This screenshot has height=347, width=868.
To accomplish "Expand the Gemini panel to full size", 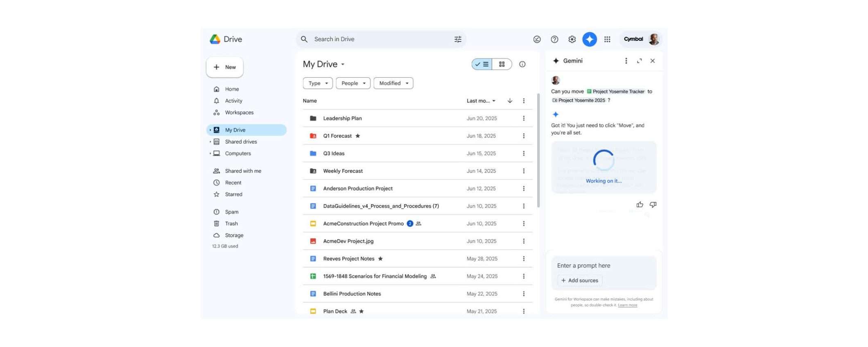I will [x=639, y=61].
